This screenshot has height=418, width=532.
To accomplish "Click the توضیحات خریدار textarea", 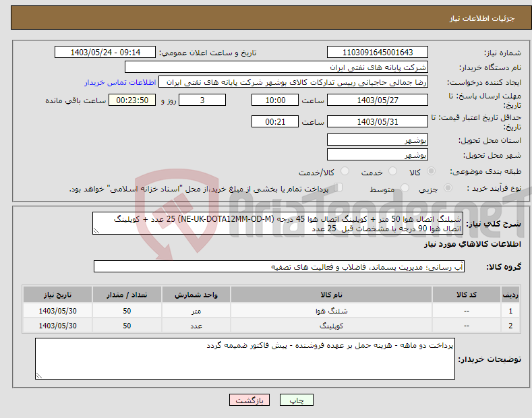I will 245,359.
